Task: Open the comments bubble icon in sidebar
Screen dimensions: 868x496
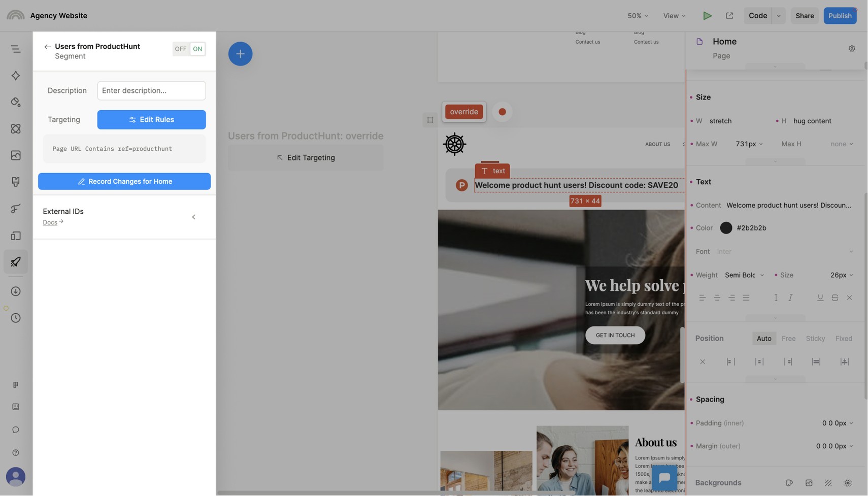Action: coord(16,430)
